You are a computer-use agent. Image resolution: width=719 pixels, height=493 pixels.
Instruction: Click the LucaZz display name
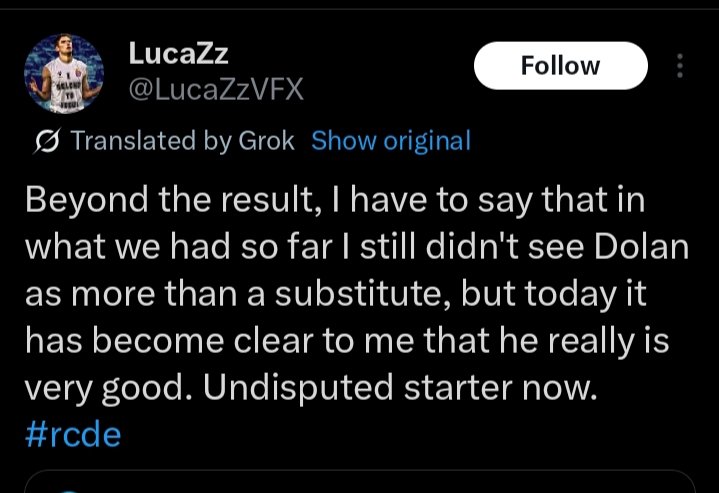pos(178,53)
